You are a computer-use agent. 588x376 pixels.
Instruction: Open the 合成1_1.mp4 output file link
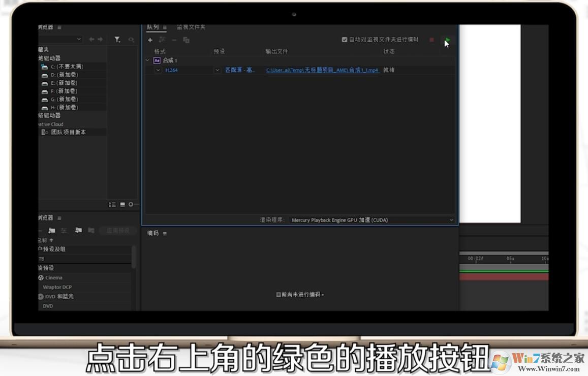[323, 70]
